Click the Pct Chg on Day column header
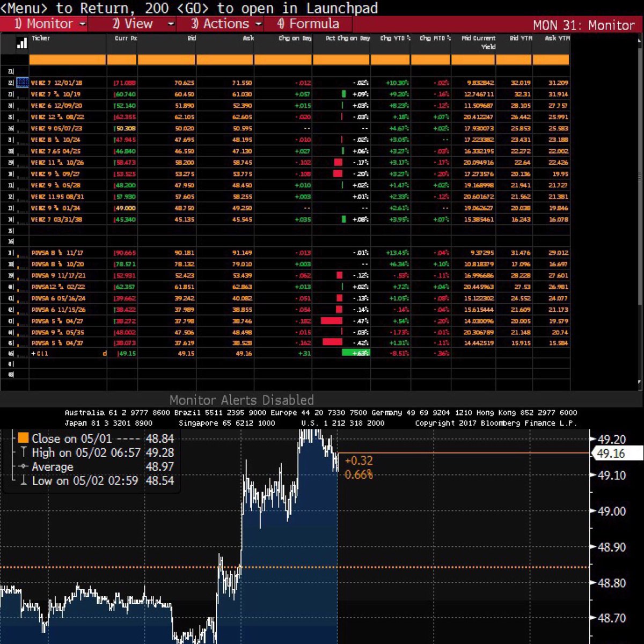Screen dimensions: 644x644 click(348, 39)
